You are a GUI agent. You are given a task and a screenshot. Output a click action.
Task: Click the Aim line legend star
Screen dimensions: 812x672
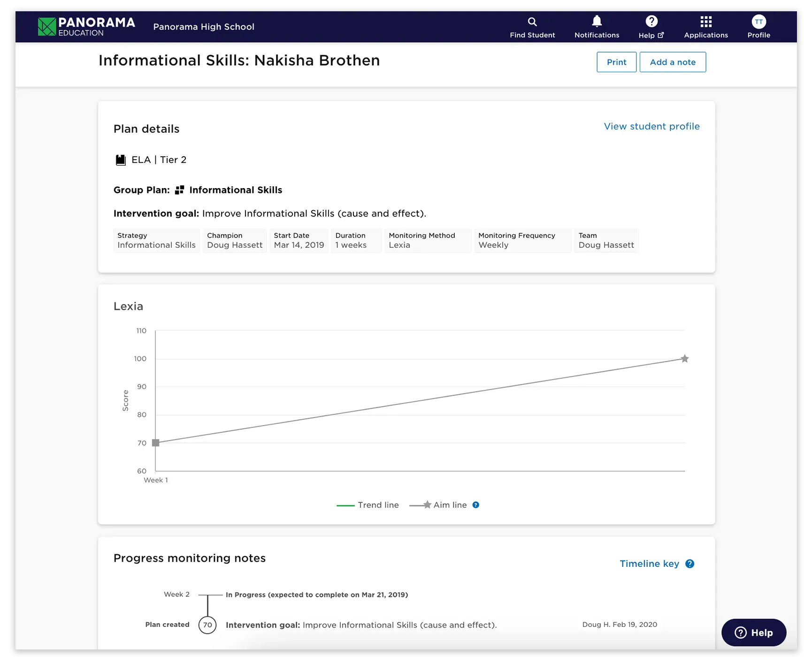(x=427, y=505)
